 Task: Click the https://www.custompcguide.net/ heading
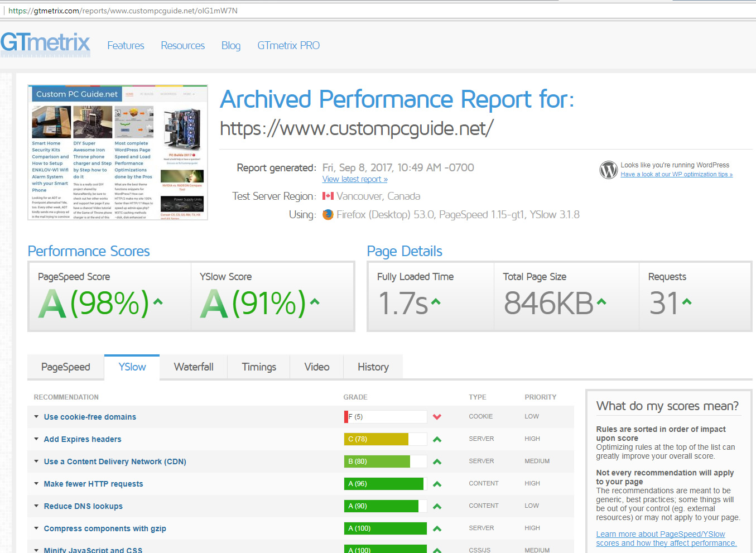pyautogui.click(x=357, y=128)
